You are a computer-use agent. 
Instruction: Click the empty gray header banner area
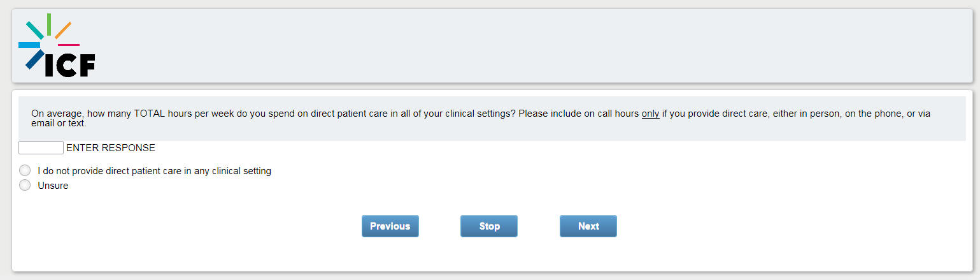[509, 46]
